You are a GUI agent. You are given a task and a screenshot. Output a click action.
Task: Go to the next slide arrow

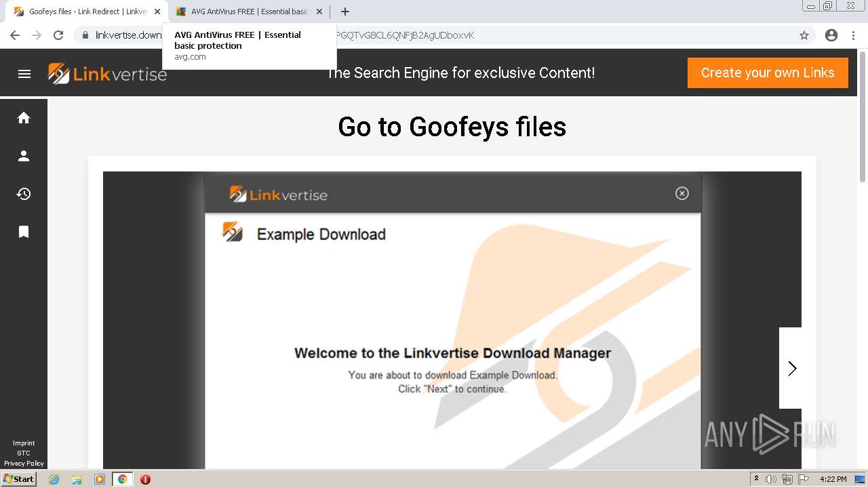791,368
